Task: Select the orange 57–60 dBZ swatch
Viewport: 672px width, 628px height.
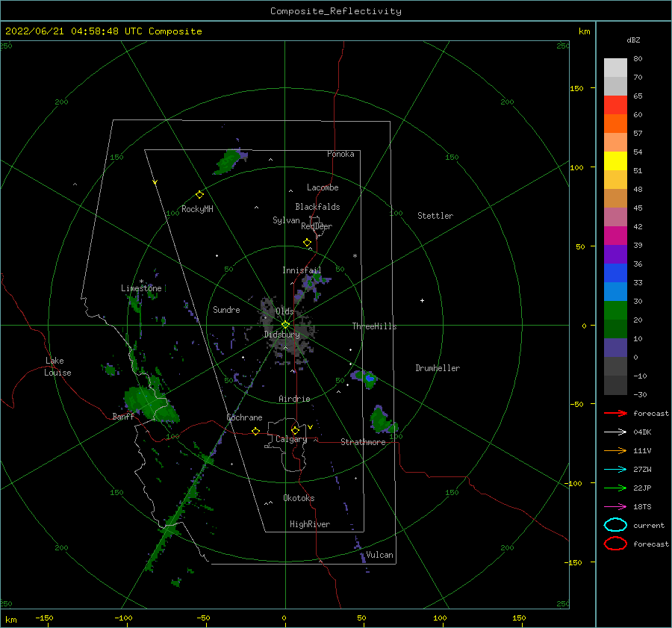Action: pos(615,124)
